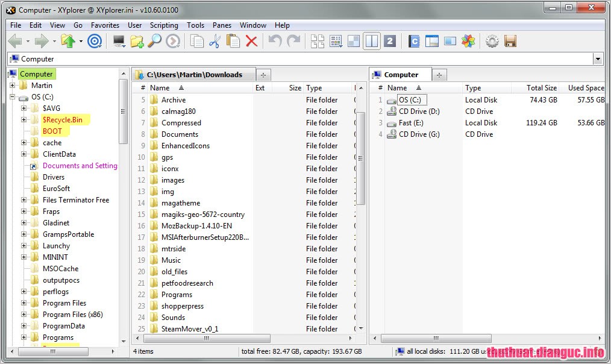Open the File menu
The height and width of the screenshot is (364, 611).
coord(16,25)
